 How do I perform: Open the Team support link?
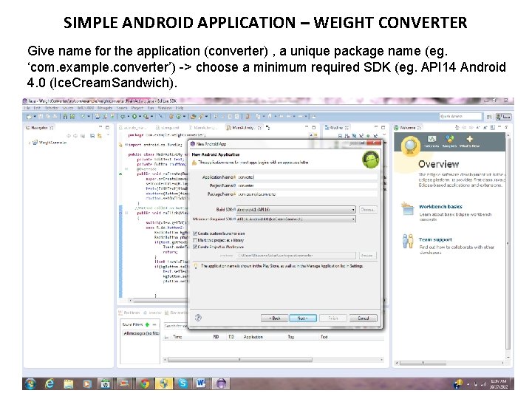(x=435, y=239)
